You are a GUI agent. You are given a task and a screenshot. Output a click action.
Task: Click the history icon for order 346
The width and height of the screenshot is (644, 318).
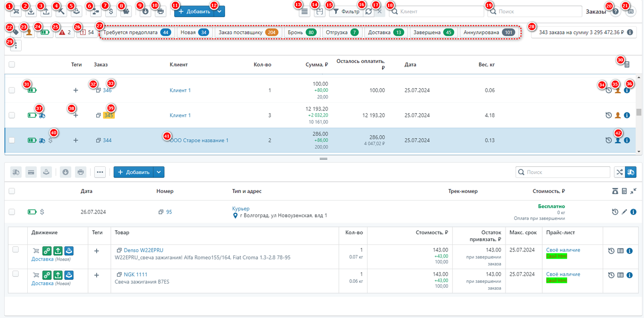(x=608, y=91)
